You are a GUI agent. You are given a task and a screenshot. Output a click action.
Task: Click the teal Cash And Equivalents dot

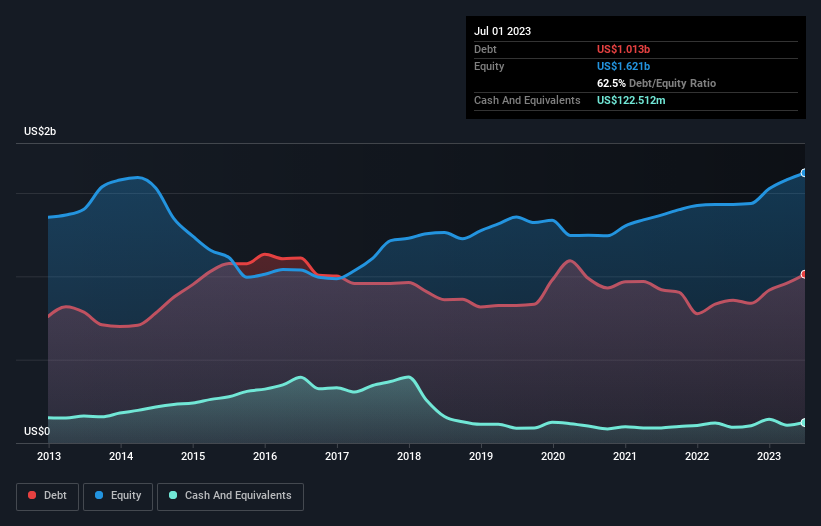tap(173, 495)
